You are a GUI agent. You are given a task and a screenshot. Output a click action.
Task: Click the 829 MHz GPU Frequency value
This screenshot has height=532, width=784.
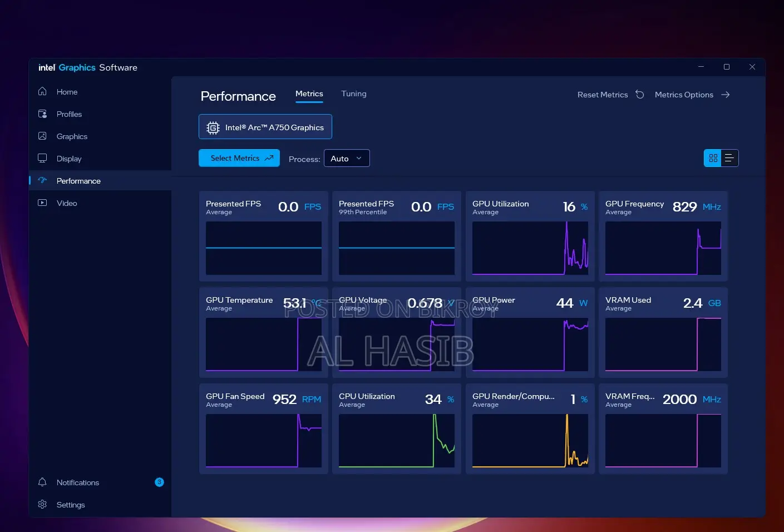point(697,207)
